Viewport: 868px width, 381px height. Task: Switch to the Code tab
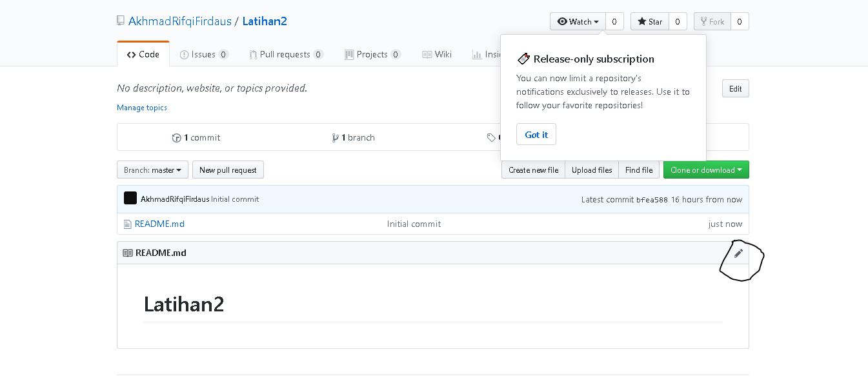pos(143,54)
